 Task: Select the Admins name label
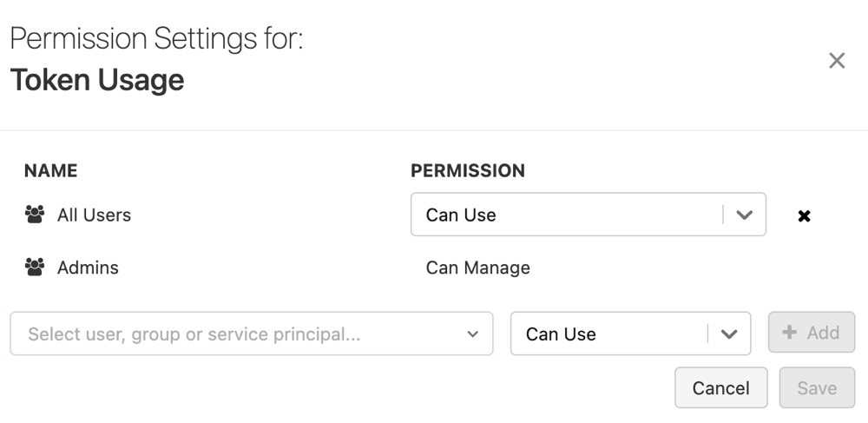88,268
